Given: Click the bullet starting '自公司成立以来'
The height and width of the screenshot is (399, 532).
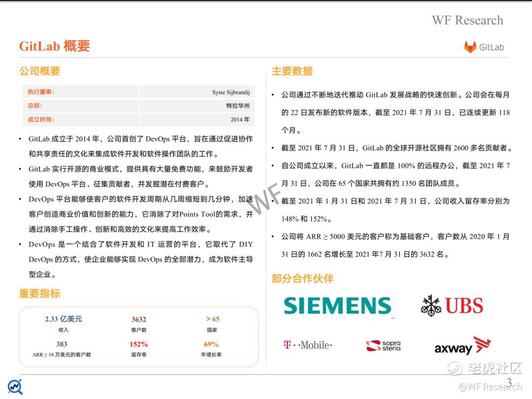Looking at the screenshot, I should pos(395,174).
